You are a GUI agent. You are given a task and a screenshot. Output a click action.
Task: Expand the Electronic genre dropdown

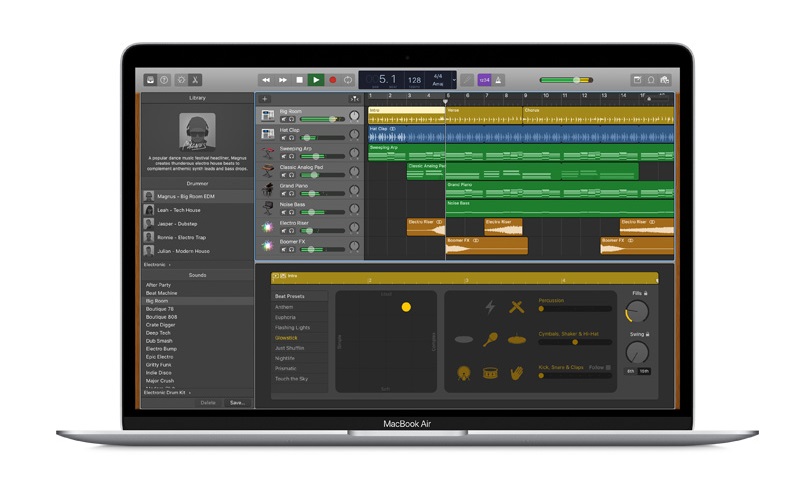[157, 265]
